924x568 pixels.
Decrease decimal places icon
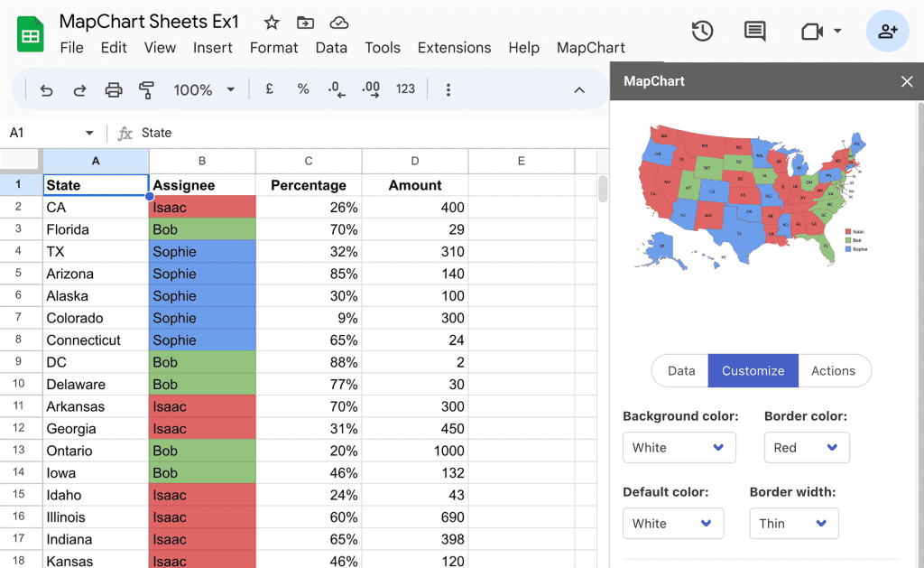click(337, 89)
